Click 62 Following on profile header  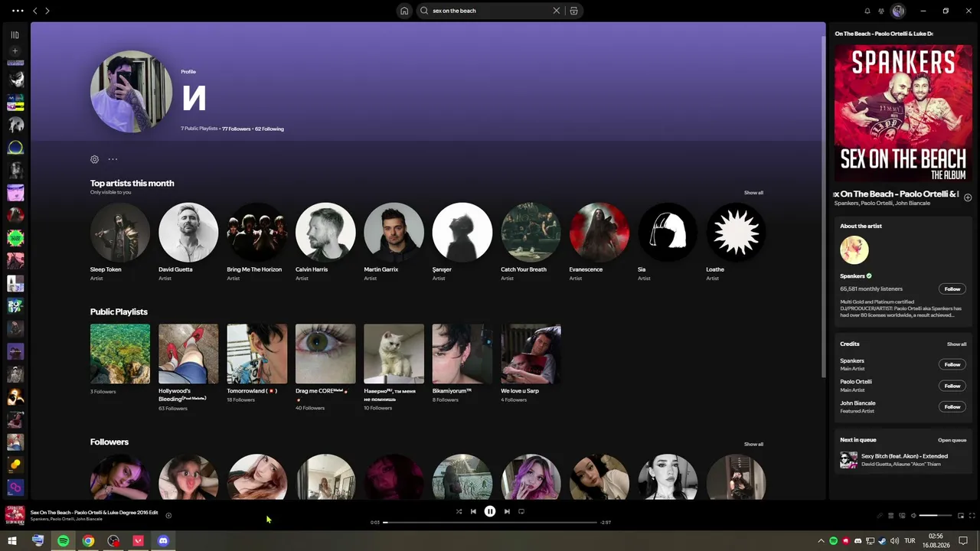(269, 129)
